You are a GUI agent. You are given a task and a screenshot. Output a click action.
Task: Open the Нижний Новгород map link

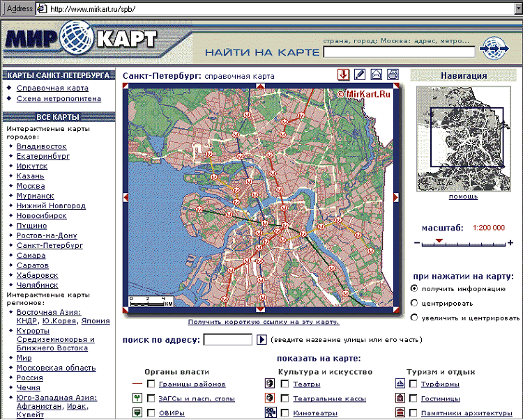point(51,206)
